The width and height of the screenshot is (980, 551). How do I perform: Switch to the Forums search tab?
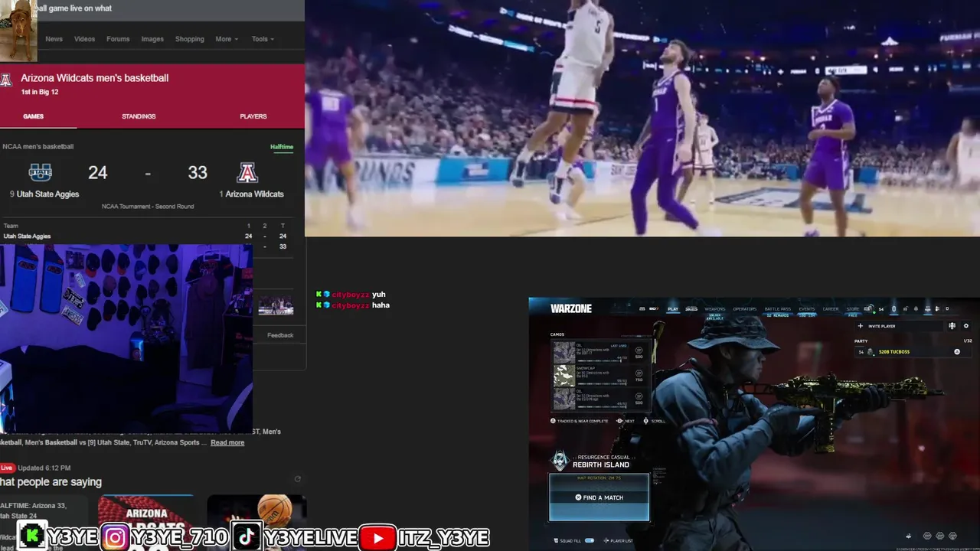(x=118, y=39)
